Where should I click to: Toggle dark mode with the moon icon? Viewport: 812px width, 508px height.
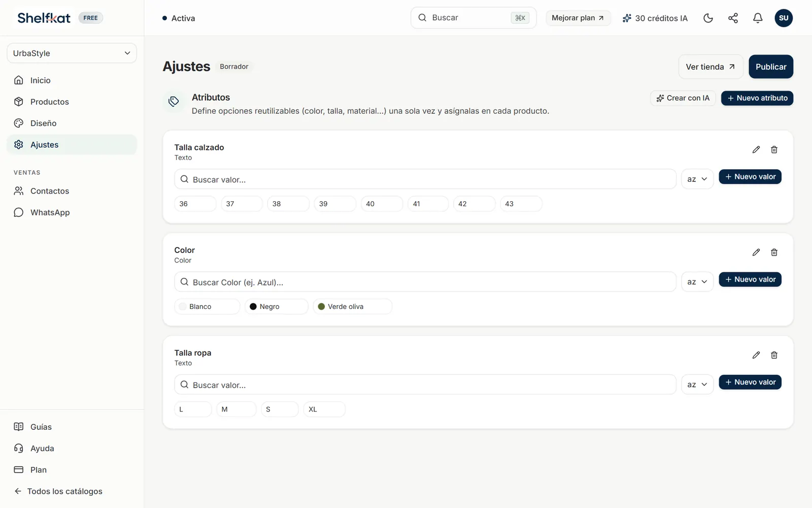pos(708,18)
